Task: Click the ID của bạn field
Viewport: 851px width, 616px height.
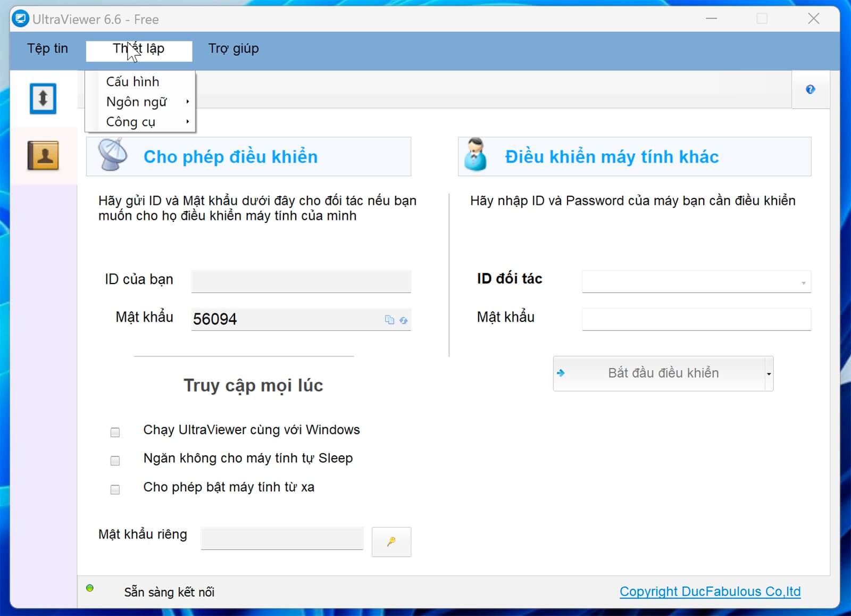Action: point(301,281)
